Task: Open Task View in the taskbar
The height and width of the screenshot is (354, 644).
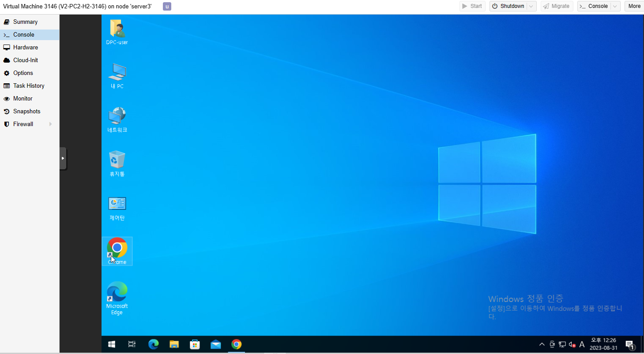Action: pos(132,344)
